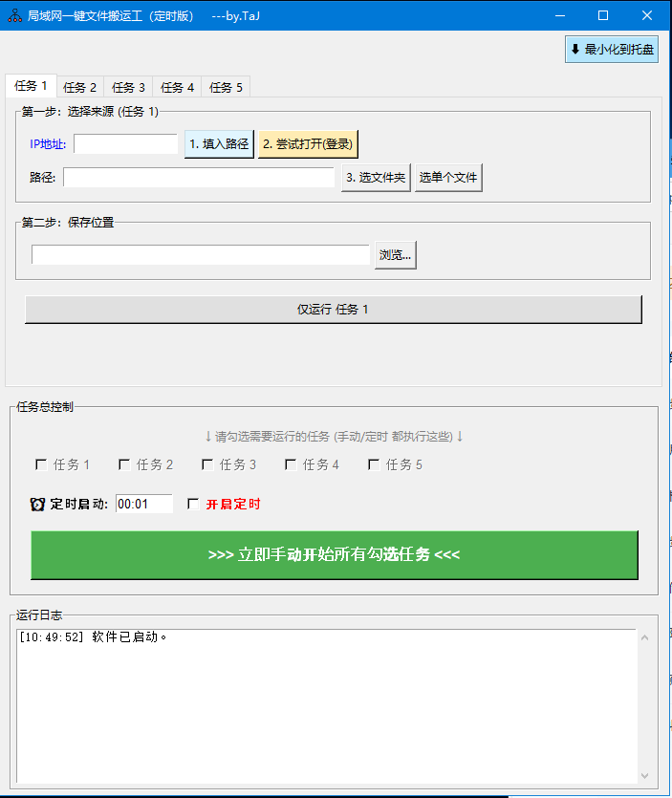Click the IP地址 input field

coord(125,144)
